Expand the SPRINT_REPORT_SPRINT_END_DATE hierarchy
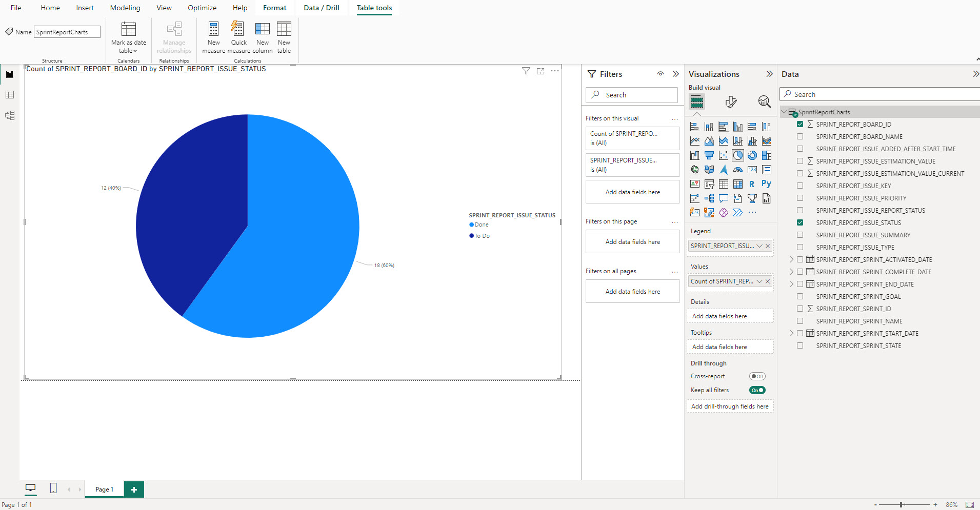980x510 pixels. tap(791, 284)
